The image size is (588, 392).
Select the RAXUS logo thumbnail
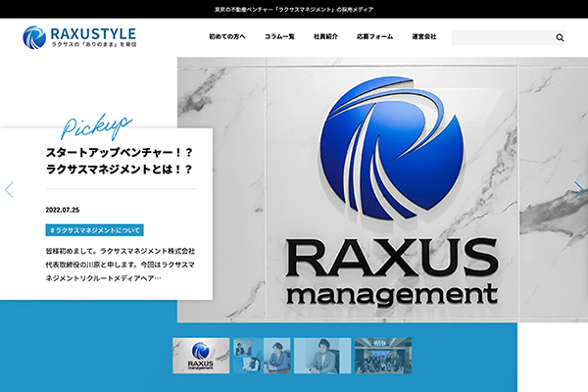coord(201,356)
